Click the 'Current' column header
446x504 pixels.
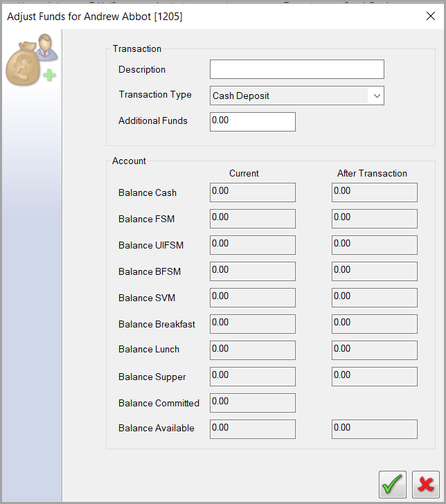pyautogui.click(x=244, y=174)
